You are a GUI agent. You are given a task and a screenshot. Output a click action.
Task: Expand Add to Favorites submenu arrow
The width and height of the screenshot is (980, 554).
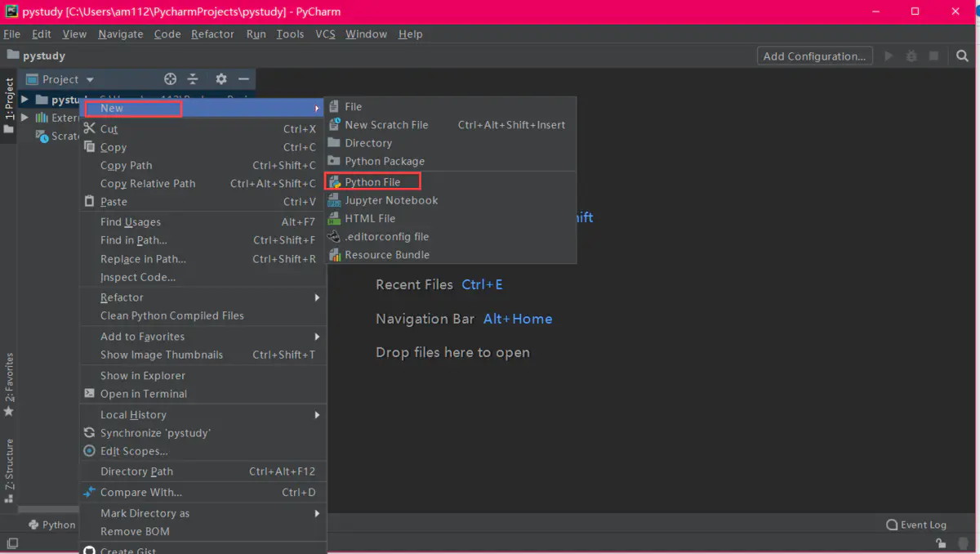[x=317, y=337]
